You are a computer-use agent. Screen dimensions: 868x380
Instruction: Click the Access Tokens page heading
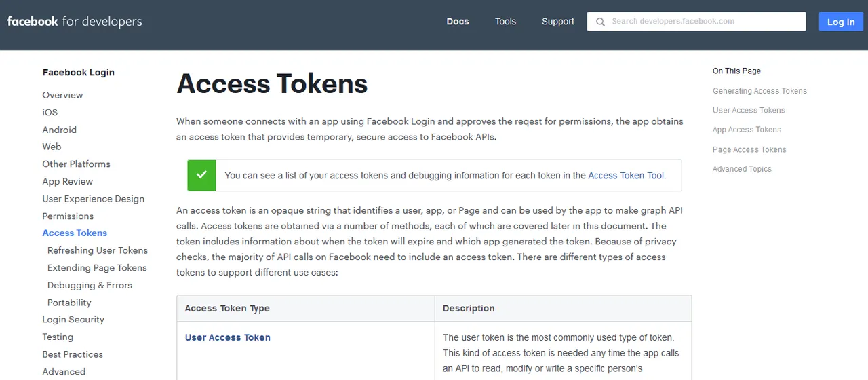(272, 84)
